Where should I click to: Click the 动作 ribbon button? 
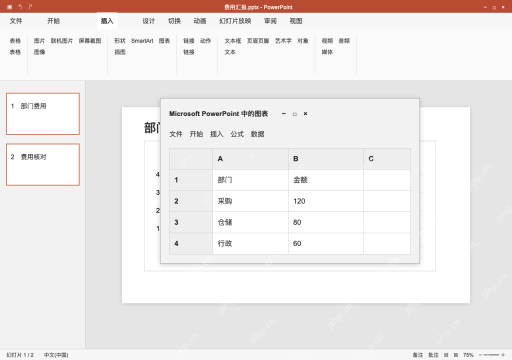point(205,41)
